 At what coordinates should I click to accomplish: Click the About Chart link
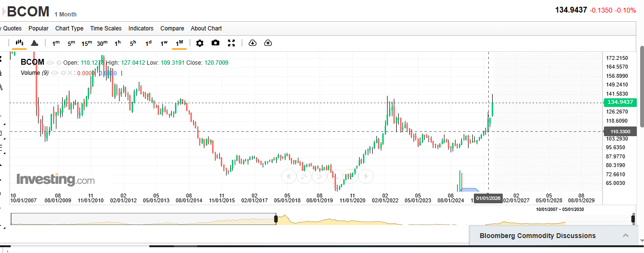(x=206, y=28)
